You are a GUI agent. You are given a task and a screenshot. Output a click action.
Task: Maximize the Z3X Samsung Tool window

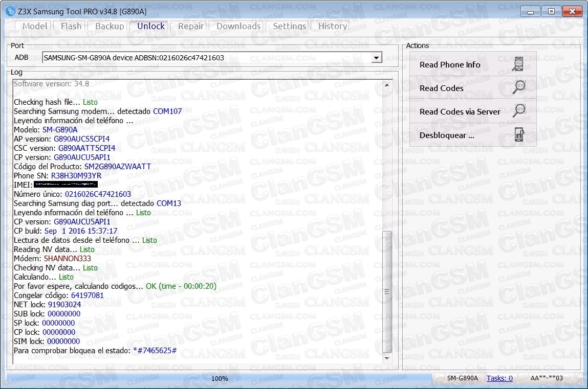click(x=551, y=12)
